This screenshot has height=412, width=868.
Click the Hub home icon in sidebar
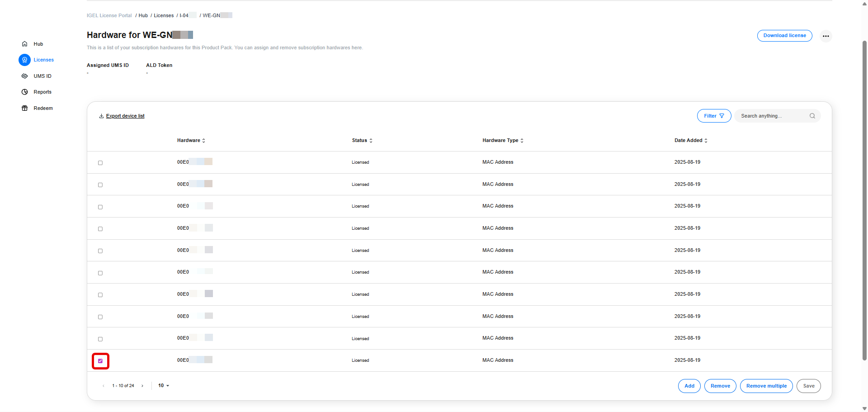25,44
